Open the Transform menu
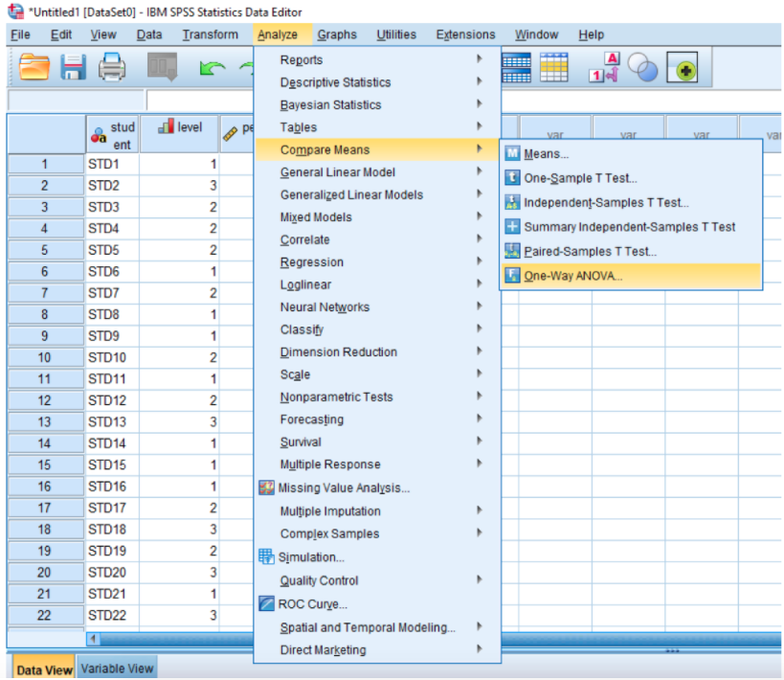 click(x=210, y=34)
